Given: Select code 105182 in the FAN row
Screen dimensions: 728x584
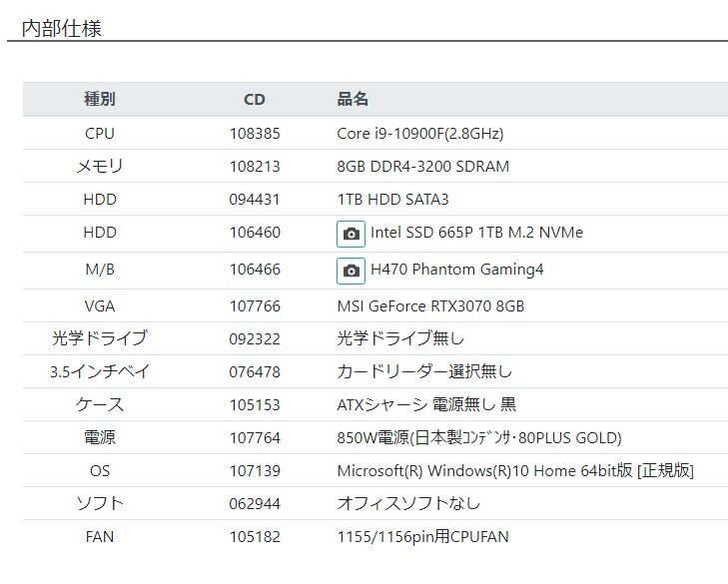Looking at the screenshot, I should pos(255,537).
